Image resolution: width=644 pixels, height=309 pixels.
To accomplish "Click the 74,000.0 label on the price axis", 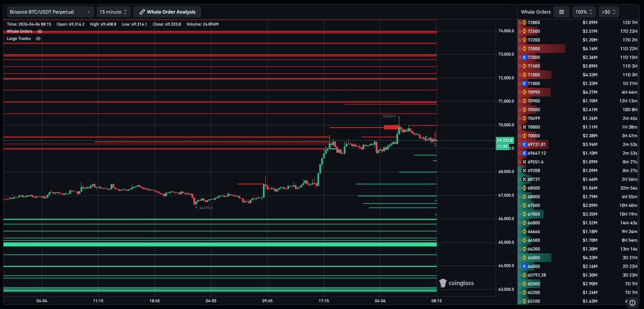I will 506,31.
